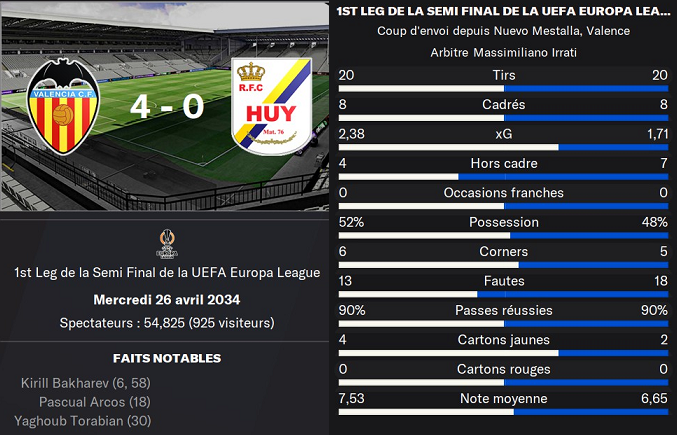Click the R.F.C. Huy club crest
This screenshot has height=435, width=677.
271,105
